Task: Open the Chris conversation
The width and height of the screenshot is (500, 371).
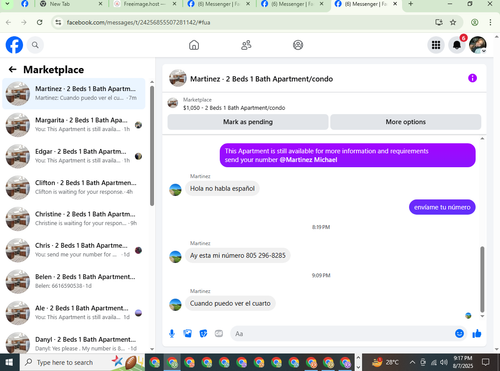Action: [74, 250]
